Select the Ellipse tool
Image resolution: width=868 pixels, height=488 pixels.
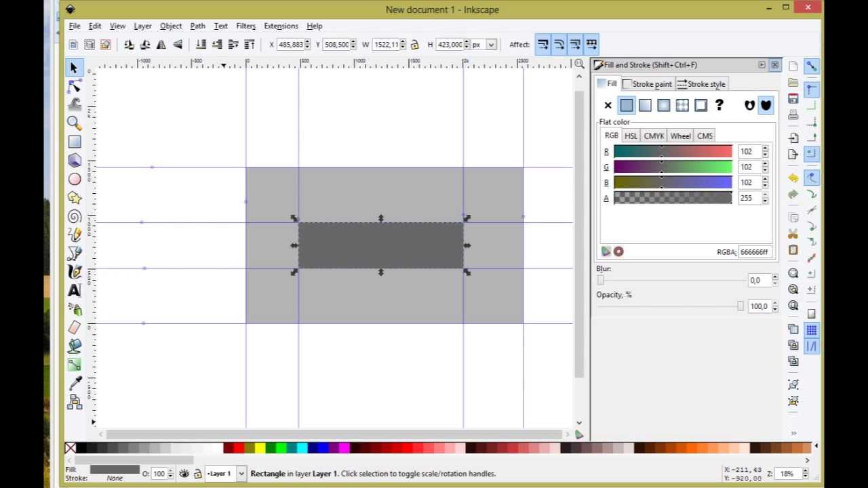tap(75, 179)
